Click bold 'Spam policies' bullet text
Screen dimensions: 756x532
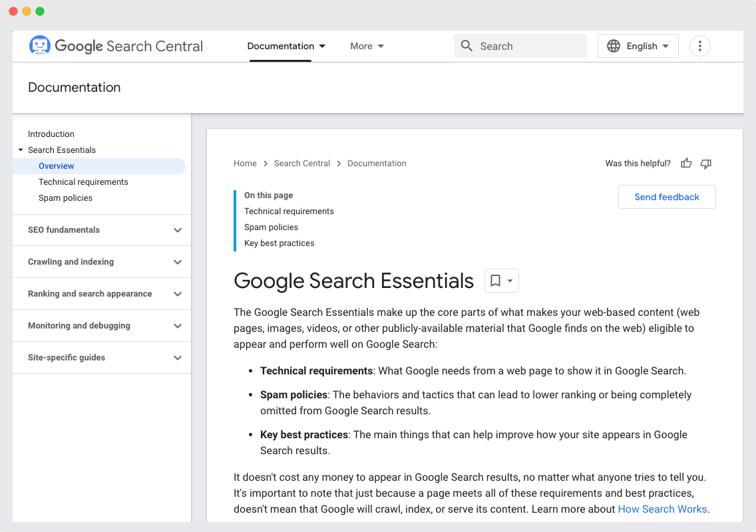coord(293,394)
